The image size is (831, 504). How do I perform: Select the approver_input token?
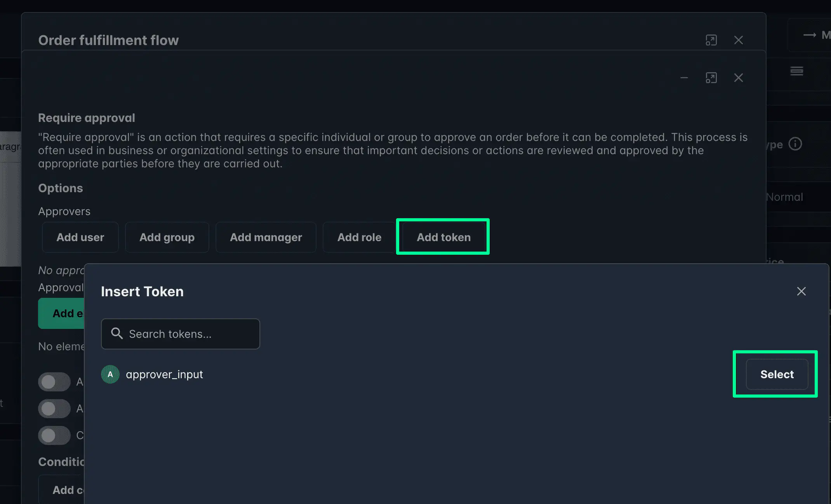pyautogui.click(x=776, y=374)
